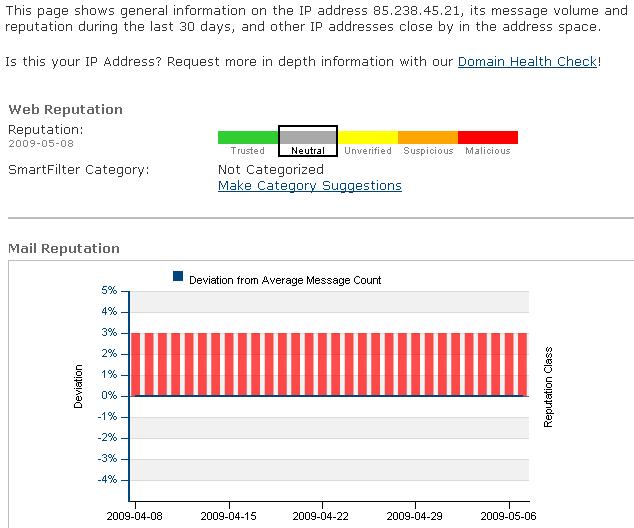
Task: Click the -3% deviation axis label
Action: (108, 458)
